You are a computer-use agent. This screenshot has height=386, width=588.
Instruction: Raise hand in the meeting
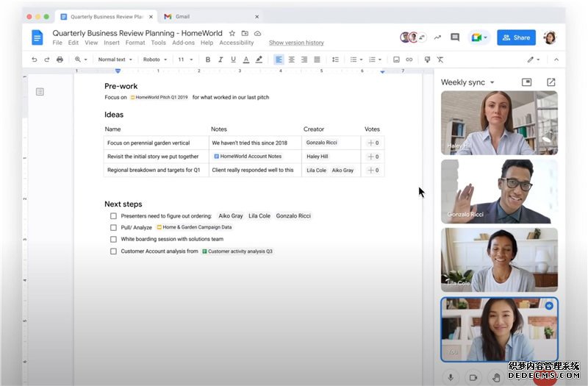(x=496, y=377)
